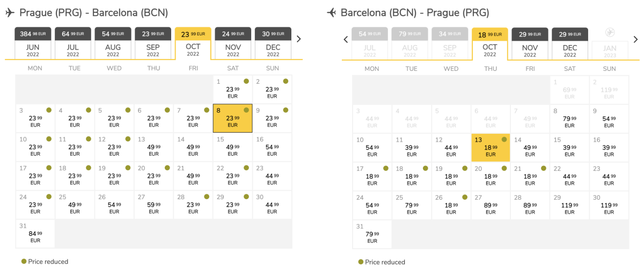Show later months for Barcelona - Prague
Screen dimensions: 644x269
pos(635,39)
